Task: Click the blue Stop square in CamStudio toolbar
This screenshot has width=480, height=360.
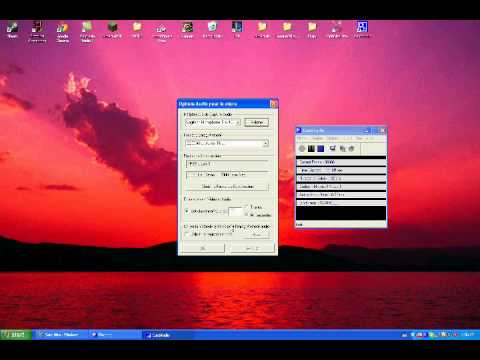Action: tap(320, 149)
